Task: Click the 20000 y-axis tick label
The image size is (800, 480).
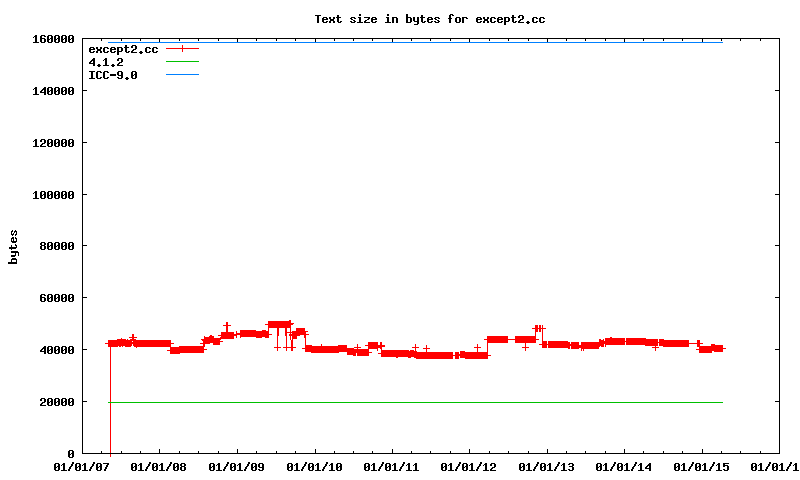Action: pos(54,402)
